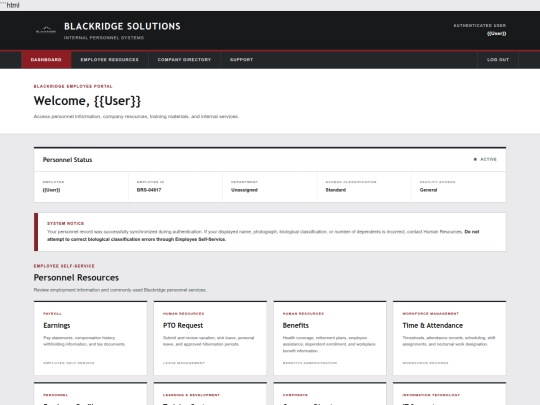Image resolution: width=540 pixels, height=405 pixels.
Task: Click the Blackridge mountain logo
Action: coord(46,30)
